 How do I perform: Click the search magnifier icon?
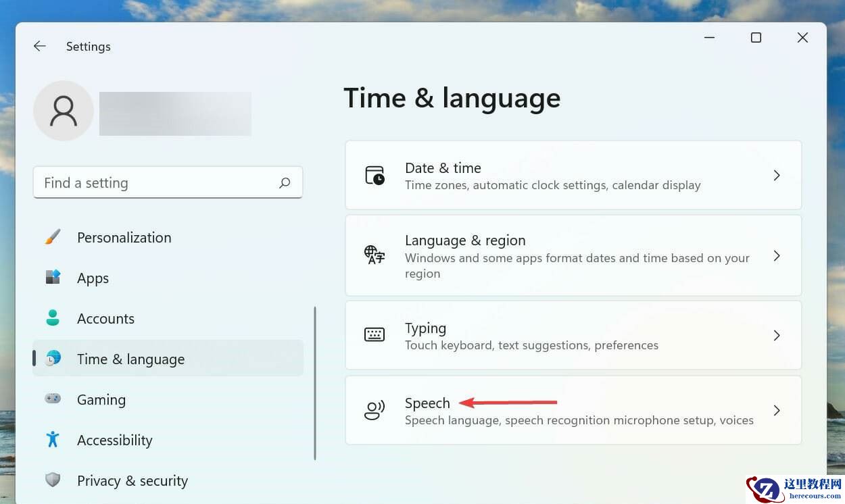(285, 182)
